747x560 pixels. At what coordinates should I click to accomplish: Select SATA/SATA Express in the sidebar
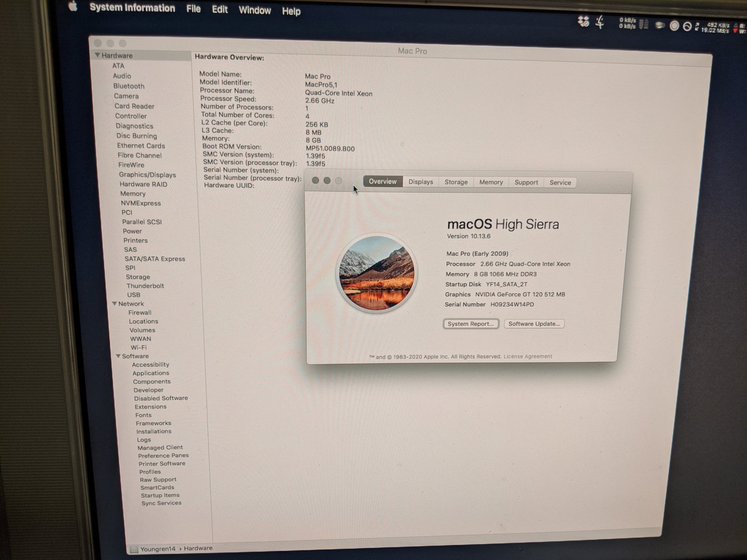pos(155,259)
